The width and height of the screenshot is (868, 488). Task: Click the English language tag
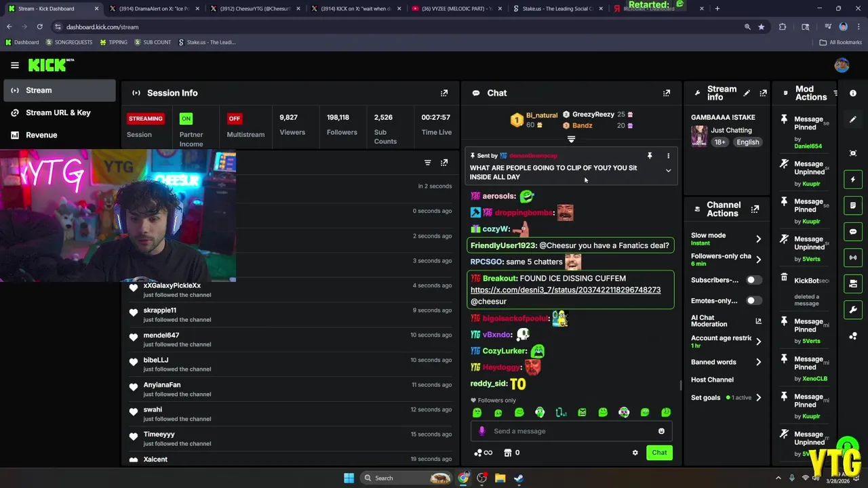pyautogui.click(x=747, y=142)
